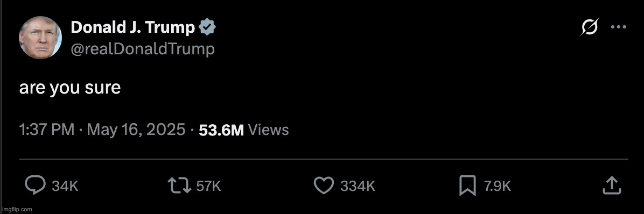
Task: Open the profile picture avatar
Action: click(40, 38)
